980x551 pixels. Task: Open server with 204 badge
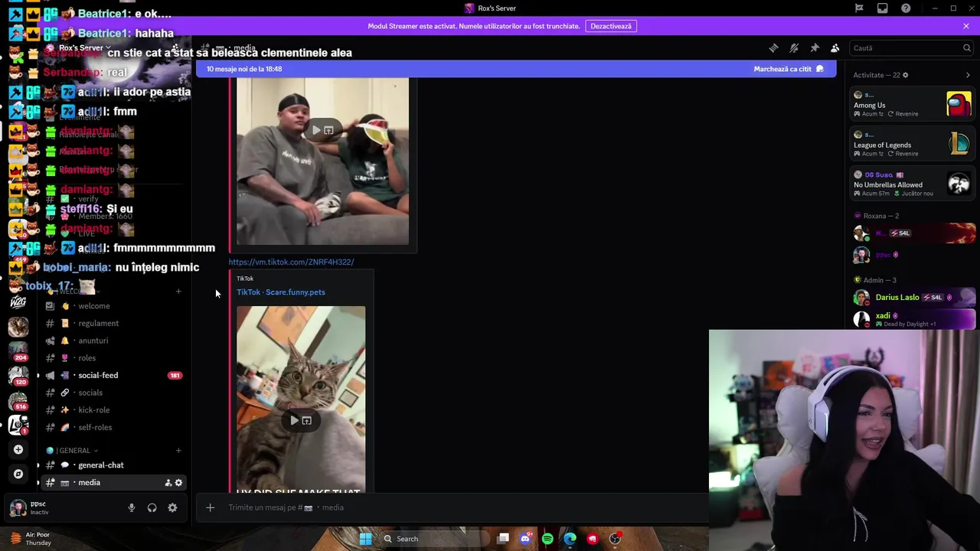click(x=18, y=350)
